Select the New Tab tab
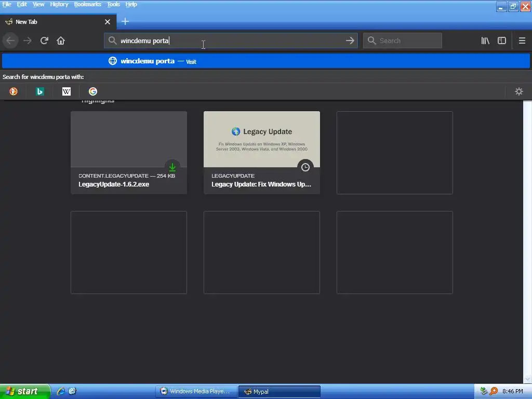 coord(58,22)
